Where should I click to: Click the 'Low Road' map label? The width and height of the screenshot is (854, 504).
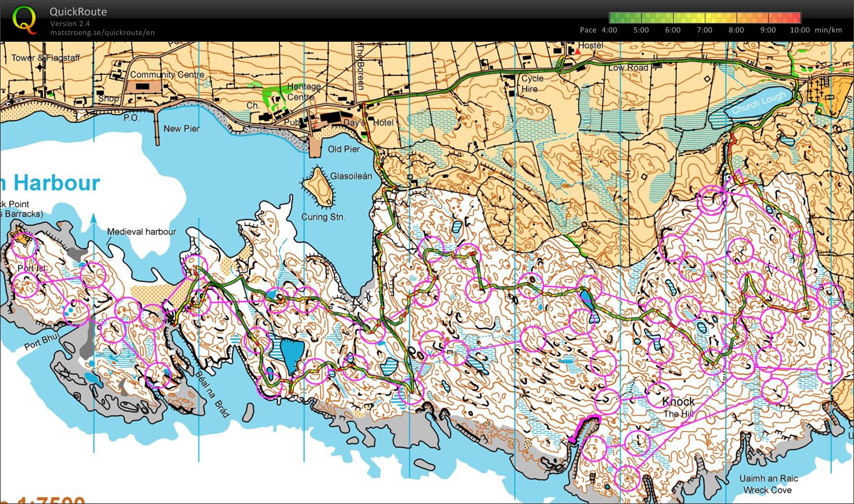629,68
